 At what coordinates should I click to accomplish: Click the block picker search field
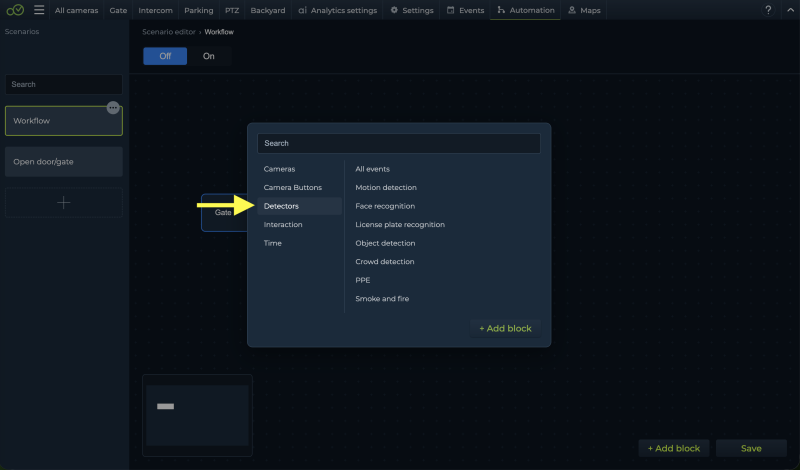(x=399, y=143)
